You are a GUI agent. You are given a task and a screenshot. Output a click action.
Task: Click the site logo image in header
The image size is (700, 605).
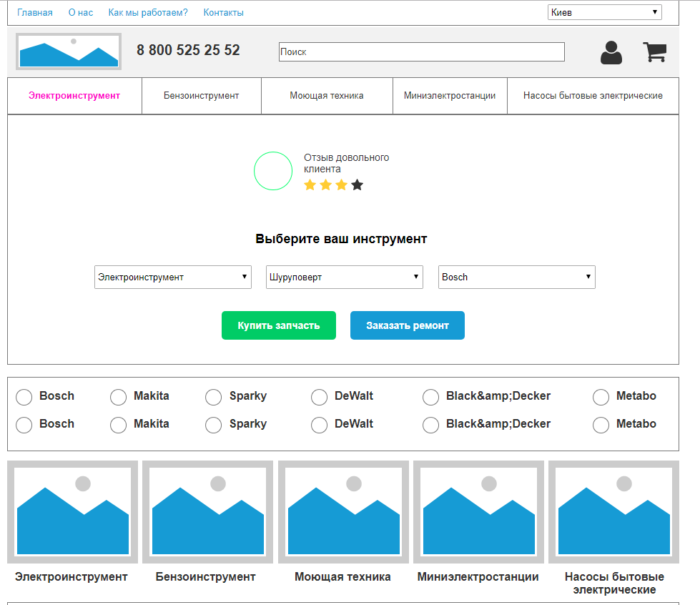click(x=69, y=51)
